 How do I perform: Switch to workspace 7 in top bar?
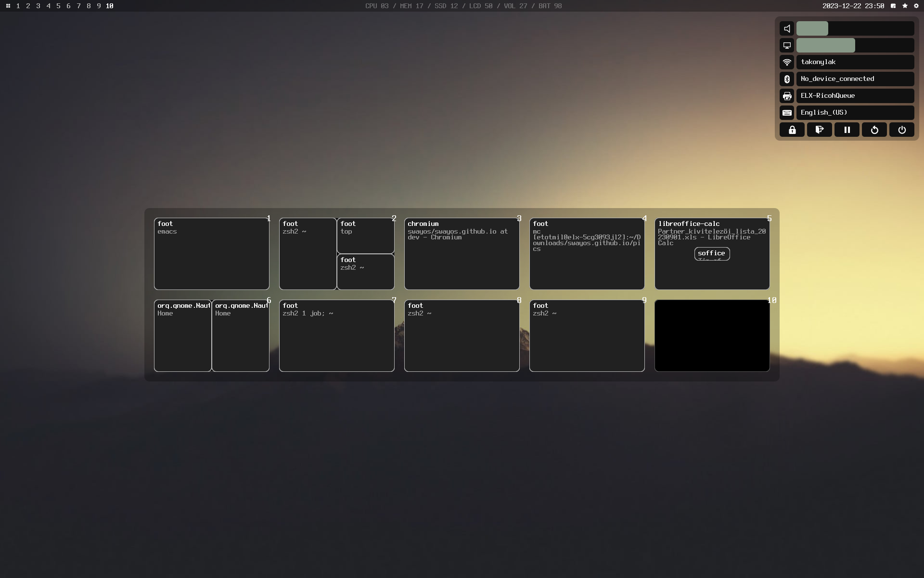(78, 6)
